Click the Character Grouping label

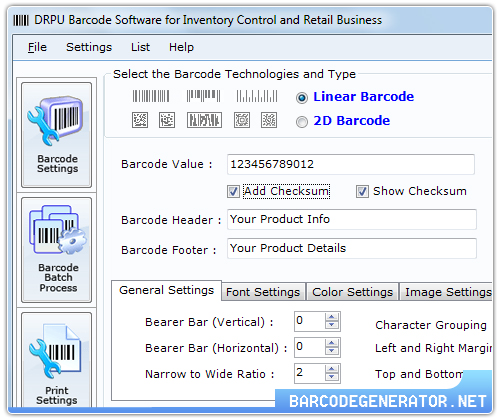pyautogui.click(x=431, y=325)
